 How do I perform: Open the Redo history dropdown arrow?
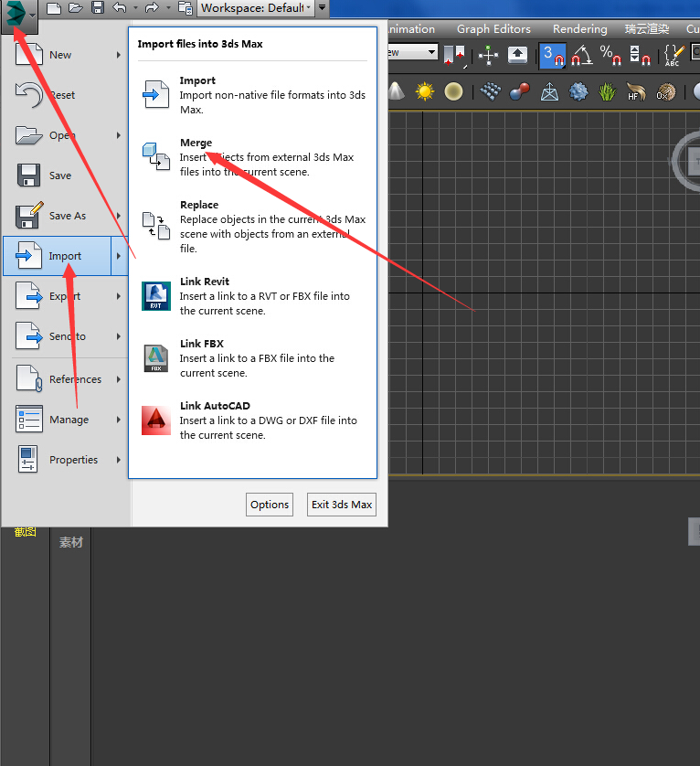(168, 8)
